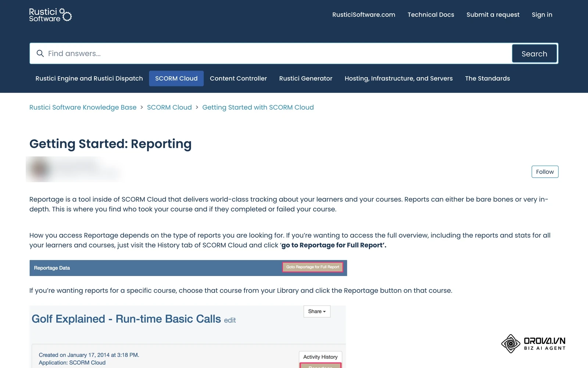Viewport: 588px width, 368px height.
Task: Follow this article
Action: (545, 172)
